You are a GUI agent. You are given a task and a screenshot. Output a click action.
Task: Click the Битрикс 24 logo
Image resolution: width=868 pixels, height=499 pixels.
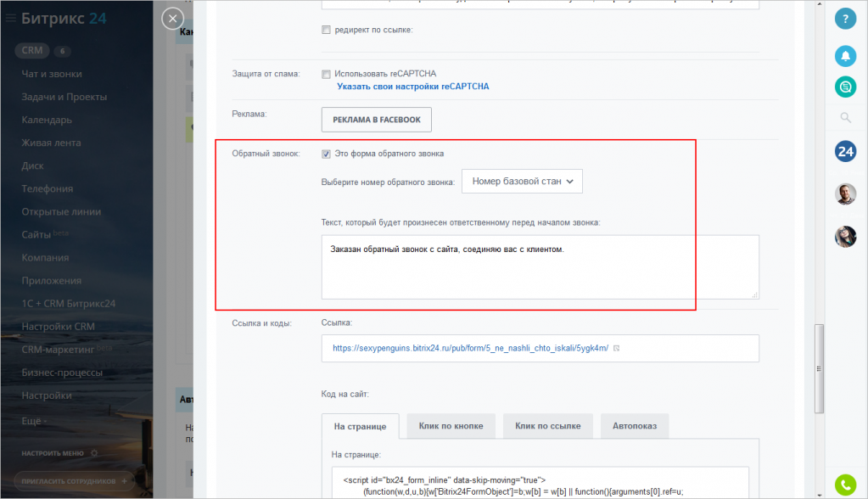(x=64, y=19)
